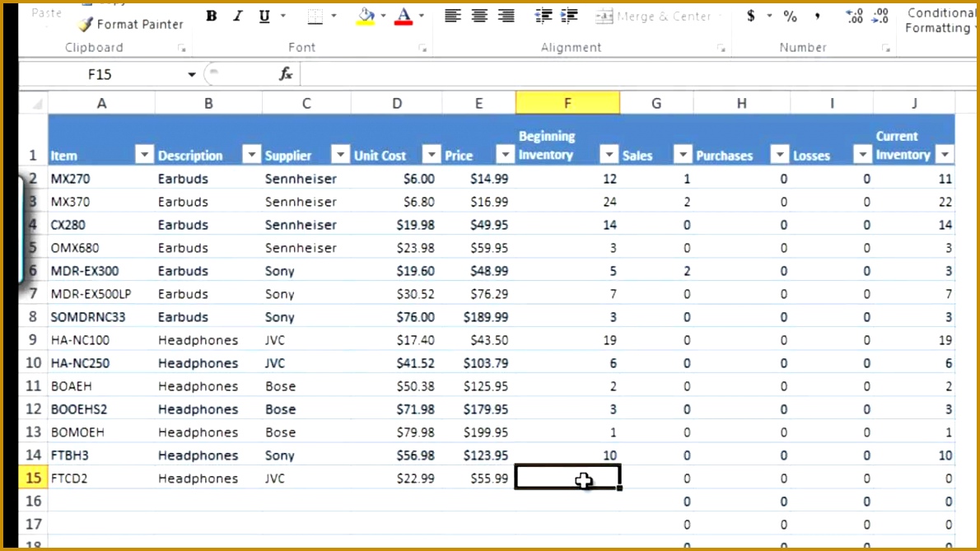Apply accounting dollar format

(x=750, y=16)
